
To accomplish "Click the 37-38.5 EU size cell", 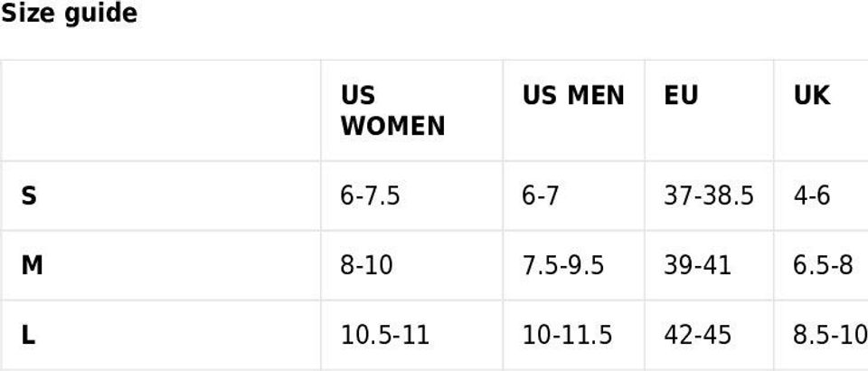I will (x=708, y=195).
